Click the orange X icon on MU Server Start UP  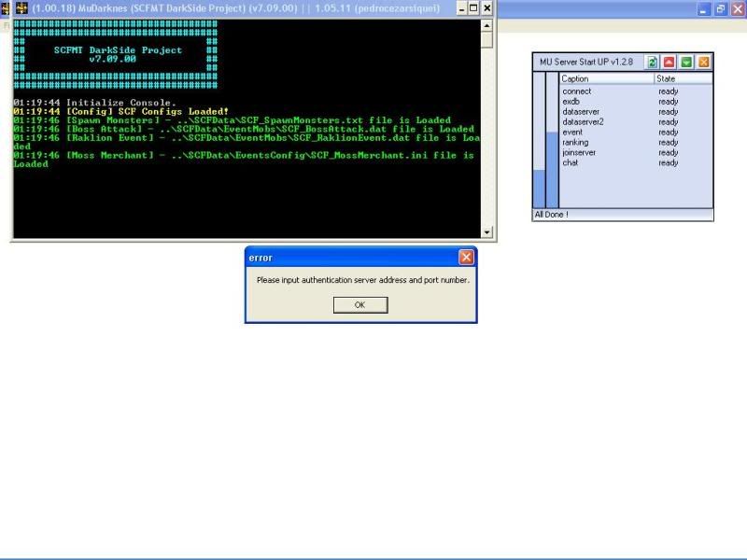click(703, 62)
